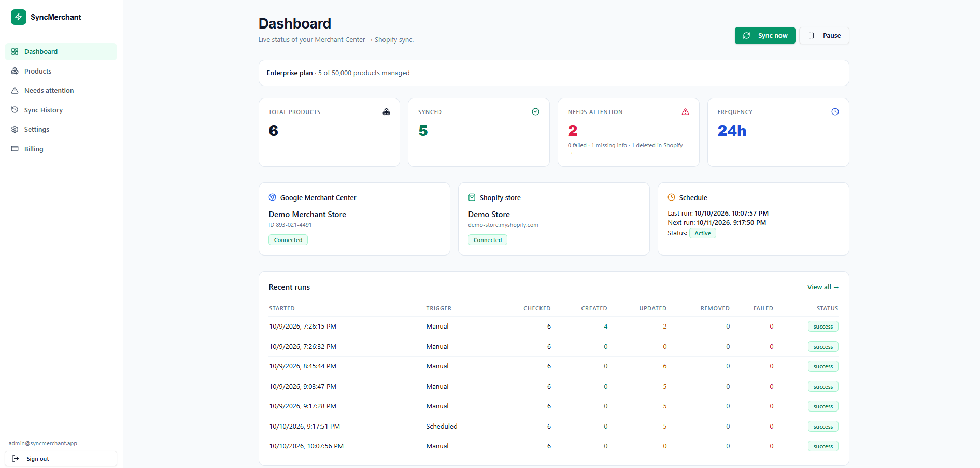
Task: Click the Google Merchant Center icon
Action: click(x=272, y=197)
